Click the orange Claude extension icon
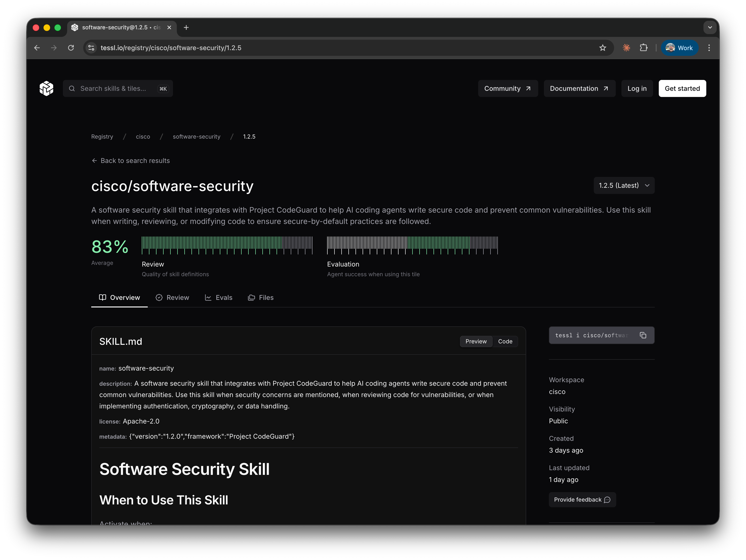 pyautogui.click(x=626, y=48)
